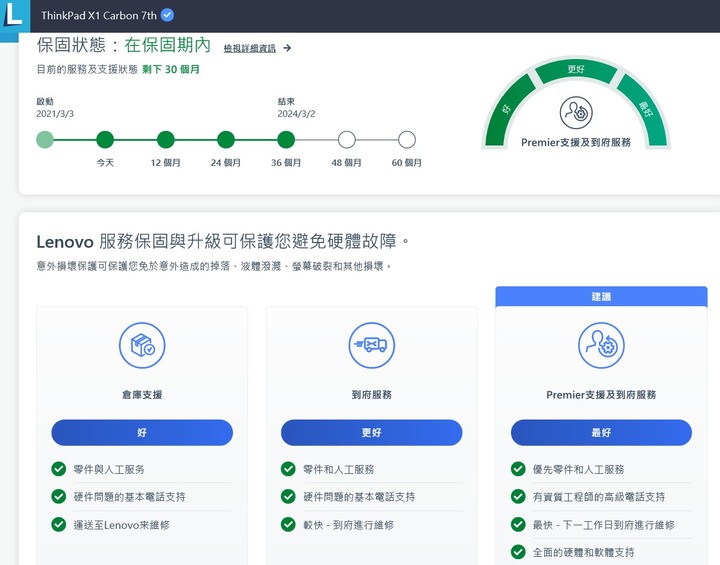Choose the 更好 plan button
Screen dimensions: 720x565
(371, 432)
